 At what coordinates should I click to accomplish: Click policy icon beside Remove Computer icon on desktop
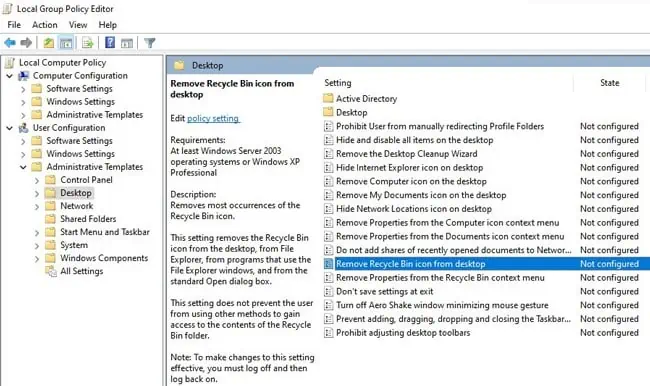point(328,181)
